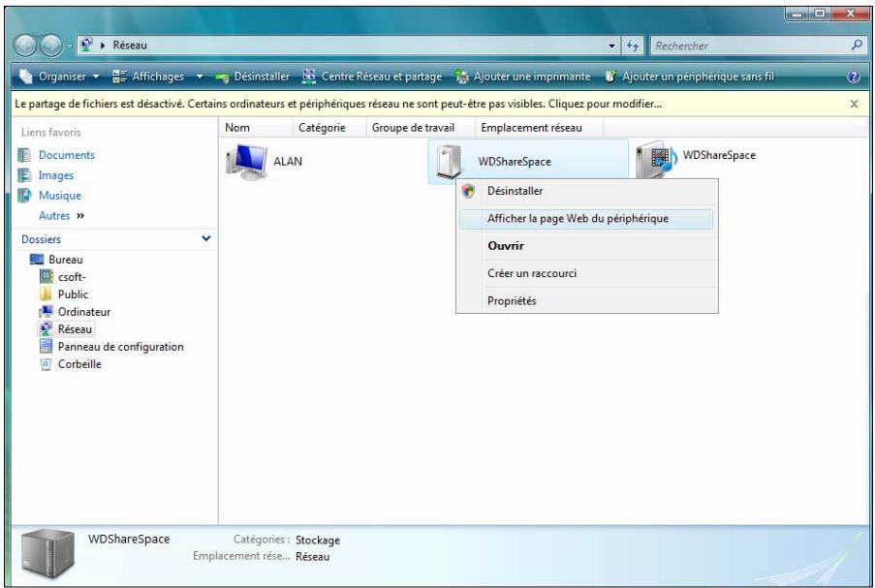This screenshot has width=875, height=588.
Task: Select the ALAN computer icon
Action: (x=247, y=161)
